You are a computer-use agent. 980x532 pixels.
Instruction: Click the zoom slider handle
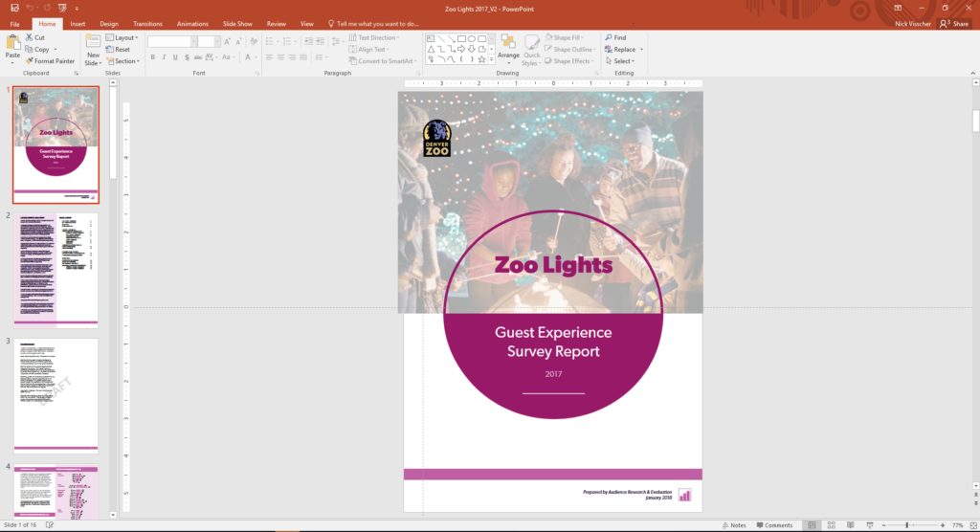(x=907, y=525)
